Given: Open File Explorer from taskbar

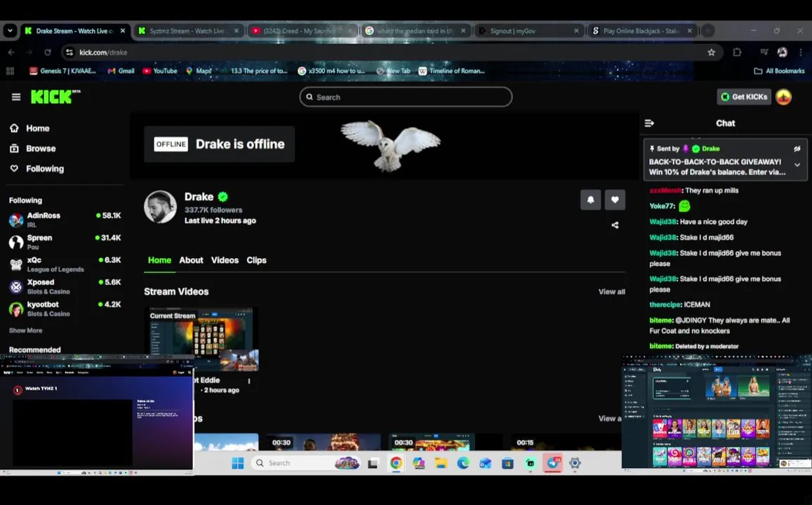Looking at the screenshot, I should coord(441,463).
